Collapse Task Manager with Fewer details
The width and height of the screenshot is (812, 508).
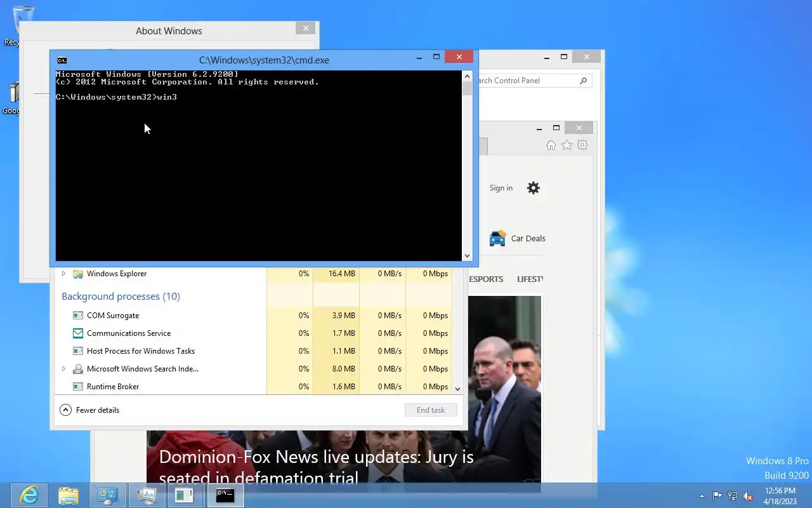[x=89, y=410]
